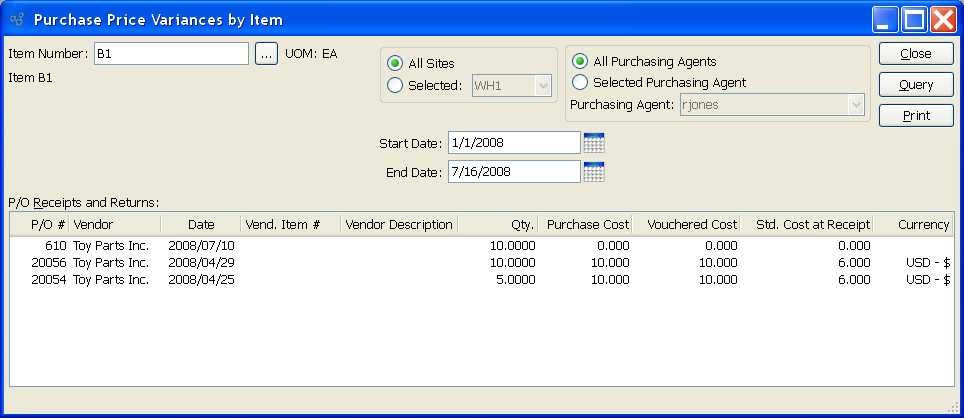Choose Selected Purchasing Agent radio button
Image resolution: width=964 pixels, height=418 pixels.
[580, 82]
